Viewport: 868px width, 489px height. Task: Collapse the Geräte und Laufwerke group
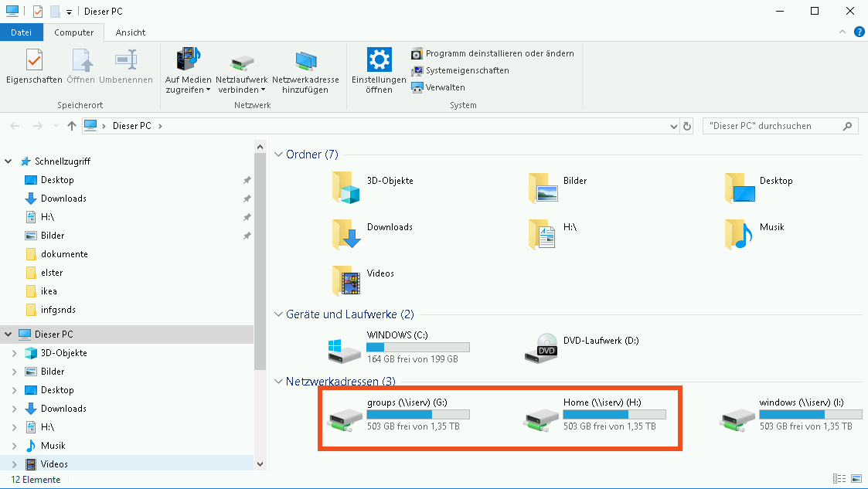coord(278,314)
